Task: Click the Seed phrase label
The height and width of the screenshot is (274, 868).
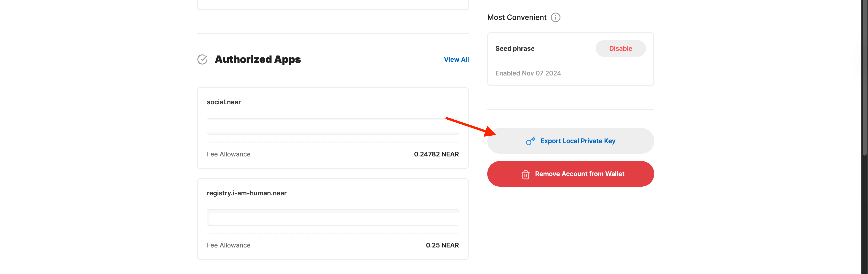Action: 514,48
